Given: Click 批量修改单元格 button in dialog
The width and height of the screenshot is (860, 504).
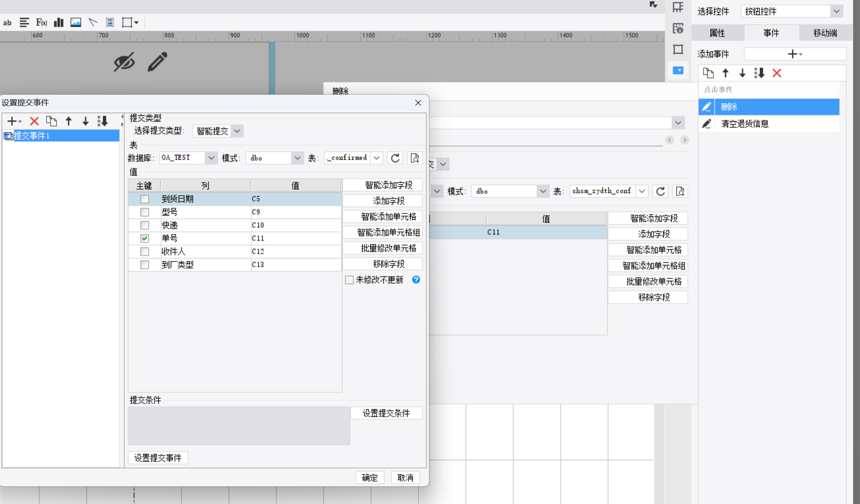Looking at the screenshot, I should click(382, 248).
